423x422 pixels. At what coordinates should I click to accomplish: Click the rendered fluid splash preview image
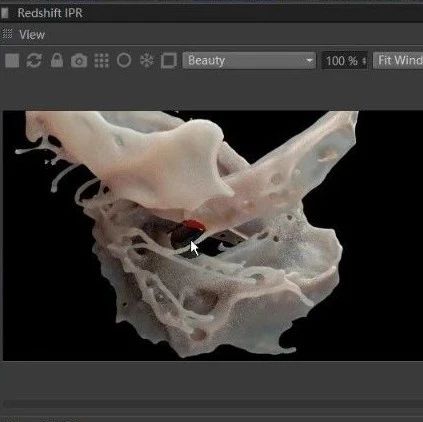click(x=213, y=236)
